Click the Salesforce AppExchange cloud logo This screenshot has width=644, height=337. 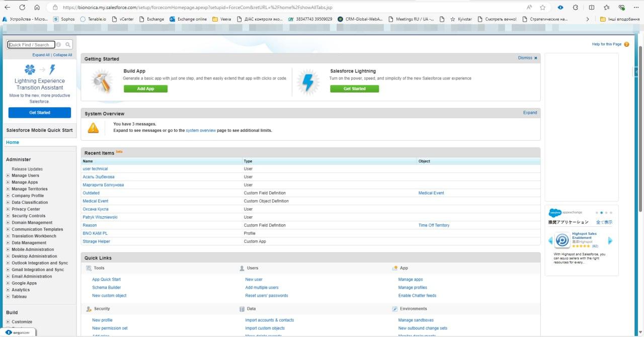tap(555, 213)
